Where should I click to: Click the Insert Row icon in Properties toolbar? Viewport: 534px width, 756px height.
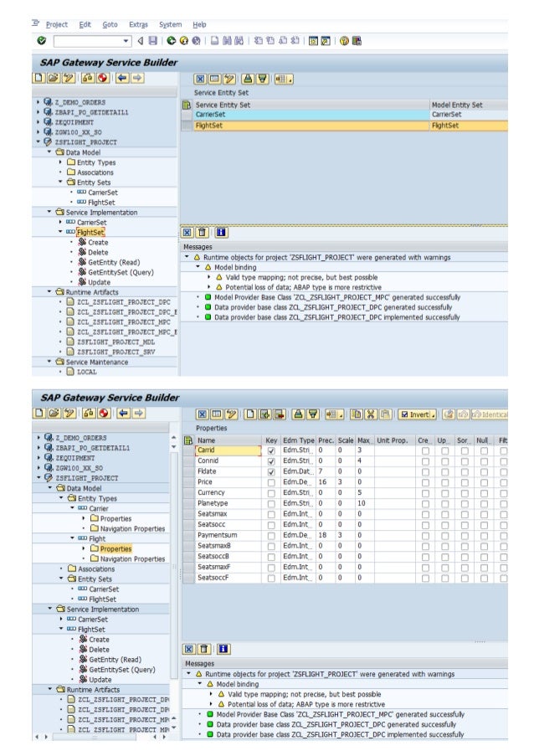coord(265,414)
